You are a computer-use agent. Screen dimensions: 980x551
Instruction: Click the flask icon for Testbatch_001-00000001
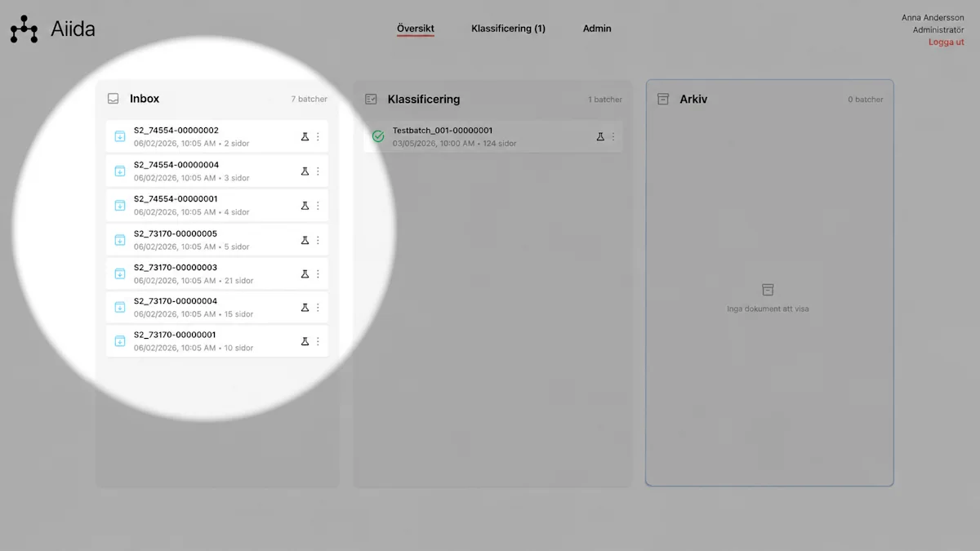[x=600, y=136]
